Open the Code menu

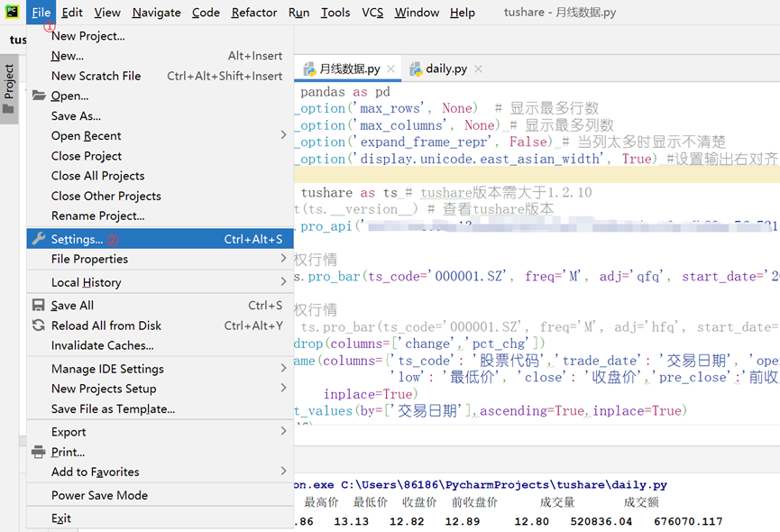click(206, 13)
